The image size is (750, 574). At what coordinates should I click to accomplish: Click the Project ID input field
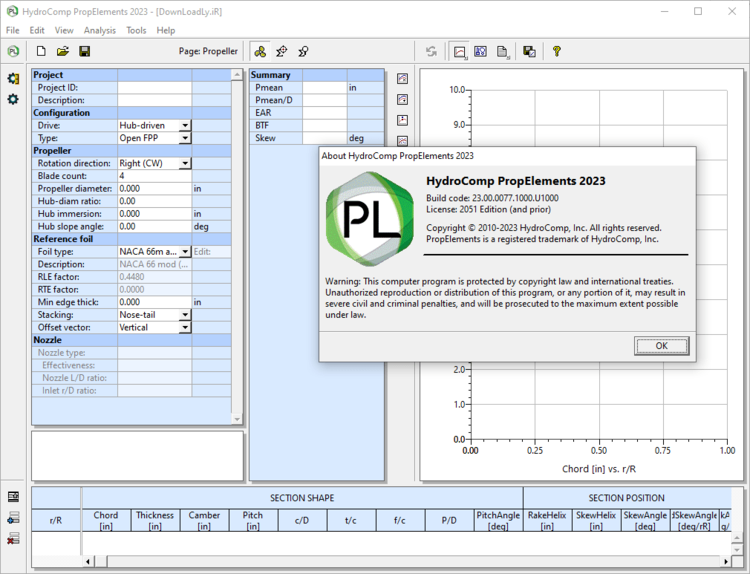tap(154, 88)
